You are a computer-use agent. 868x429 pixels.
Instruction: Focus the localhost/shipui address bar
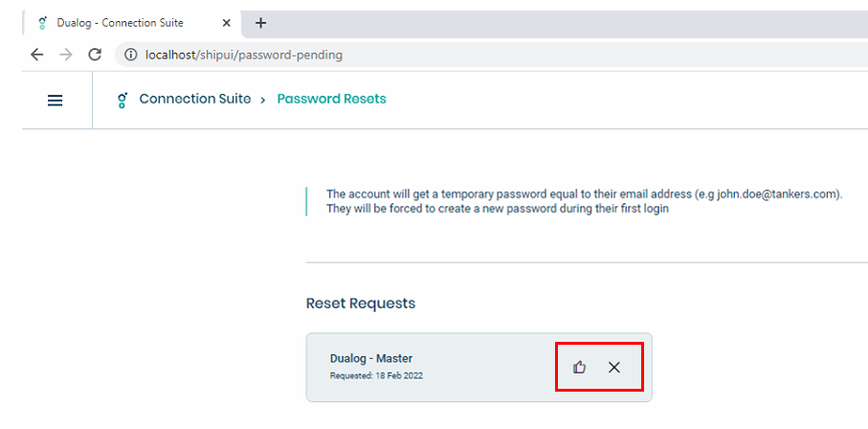coord(493,55)
